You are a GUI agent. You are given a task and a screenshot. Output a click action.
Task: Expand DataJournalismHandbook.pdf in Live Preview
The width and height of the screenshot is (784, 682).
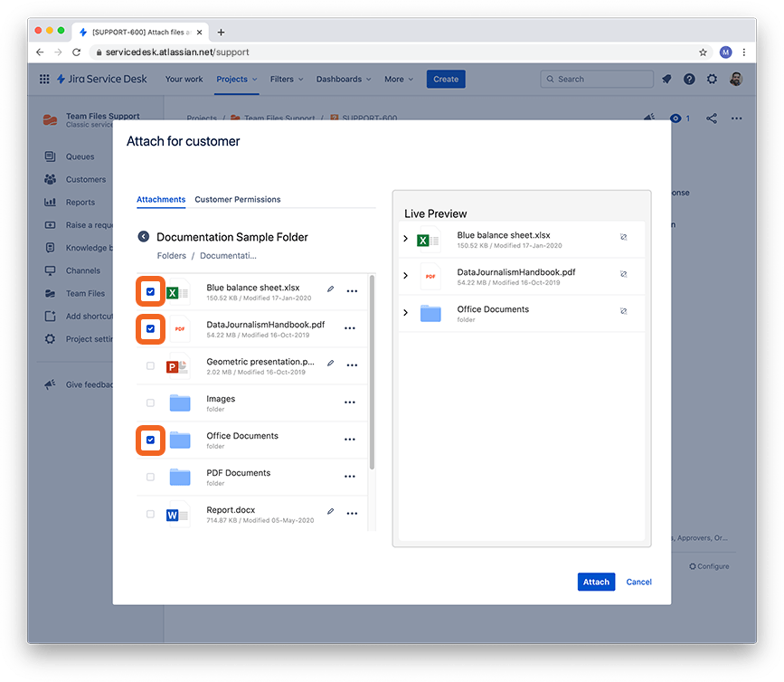[405, 272]
